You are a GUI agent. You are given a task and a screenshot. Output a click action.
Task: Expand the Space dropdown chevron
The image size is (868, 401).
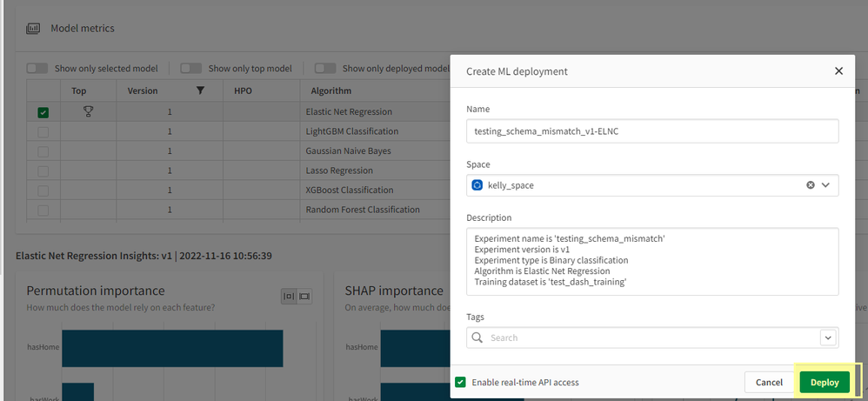pos(826,185)
